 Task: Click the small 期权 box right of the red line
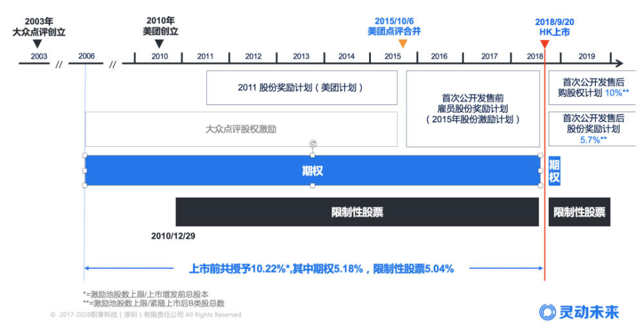coord(554,171)
